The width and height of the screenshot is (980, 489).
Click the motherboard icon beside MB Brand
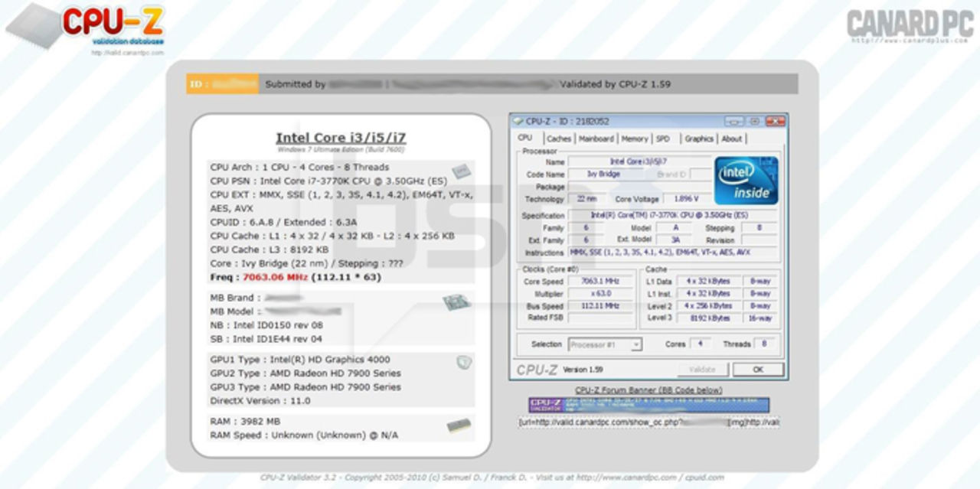click(x=456, y=303)
